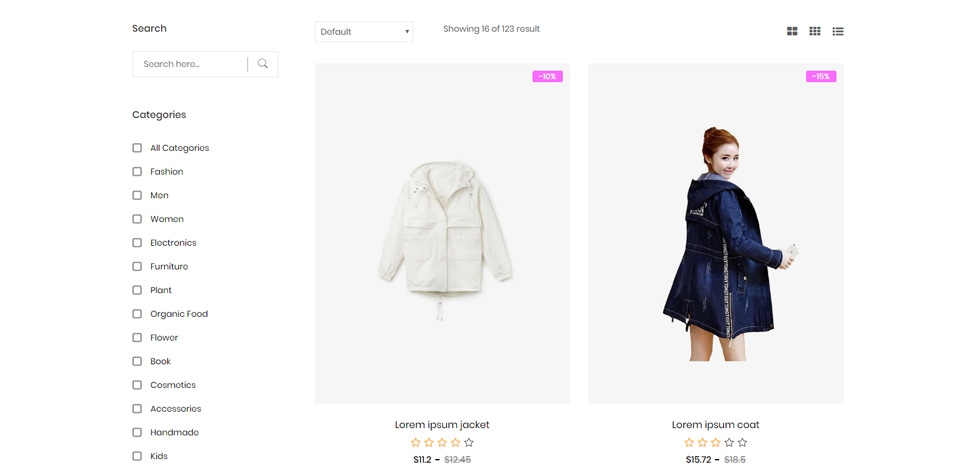Check the Kids category checkbox
Image resolution: width=980 pixels, height=471 pixels.
137,457
